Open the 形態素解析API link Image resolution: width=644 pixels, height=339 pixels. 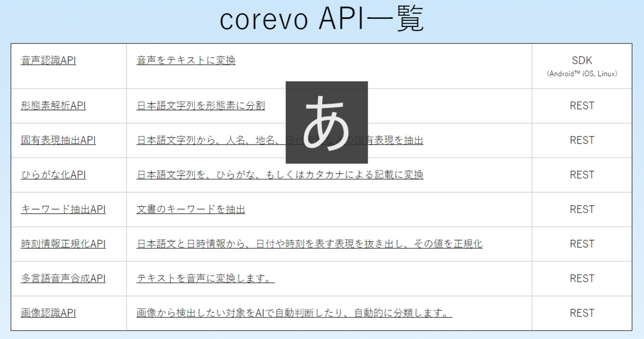(x=53, y=106)
